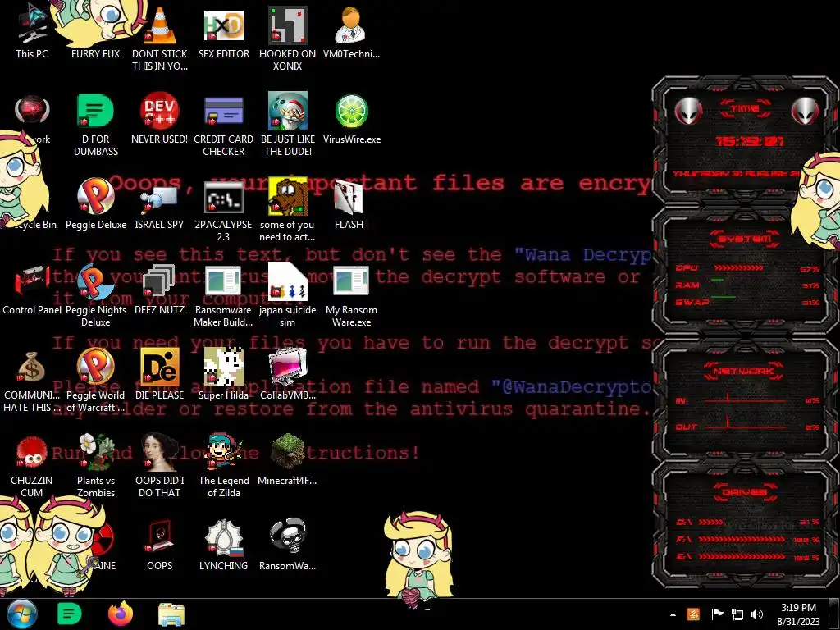Show hidden tray icons arrow

(x=673, y=614)
